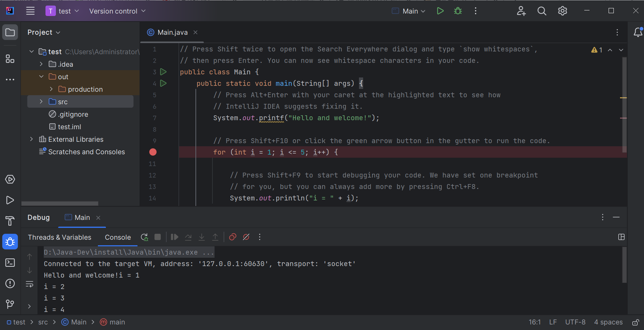This screenshot has width=644, height=330.
Task: Expand the src folder
Action: [41, 102]
